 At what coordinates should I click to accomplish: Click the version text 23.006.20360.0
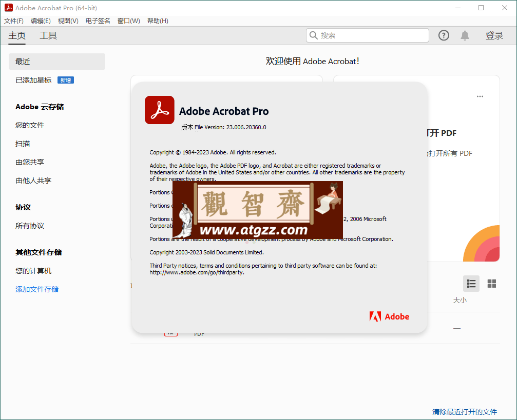click(246, 127)
